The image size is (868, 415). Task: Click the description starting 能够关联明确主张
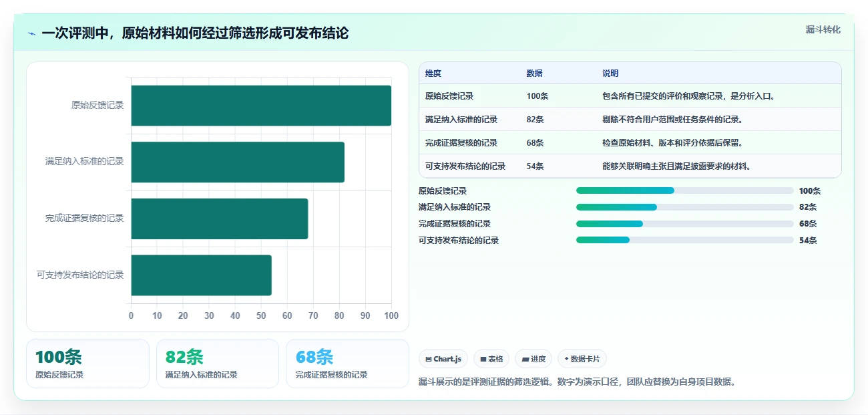(x=677, y=166)
